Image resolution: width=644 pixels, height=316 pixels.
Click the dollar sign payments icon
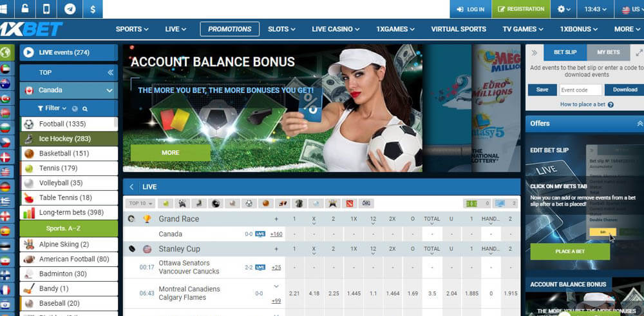click(x=93, y=9)
